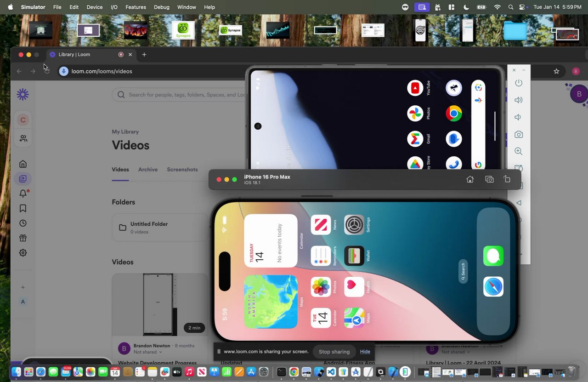Viewport: 588px width, 382px height.
Task: Switch to the Screenshots tab in Loom
Action: (182, 170)
